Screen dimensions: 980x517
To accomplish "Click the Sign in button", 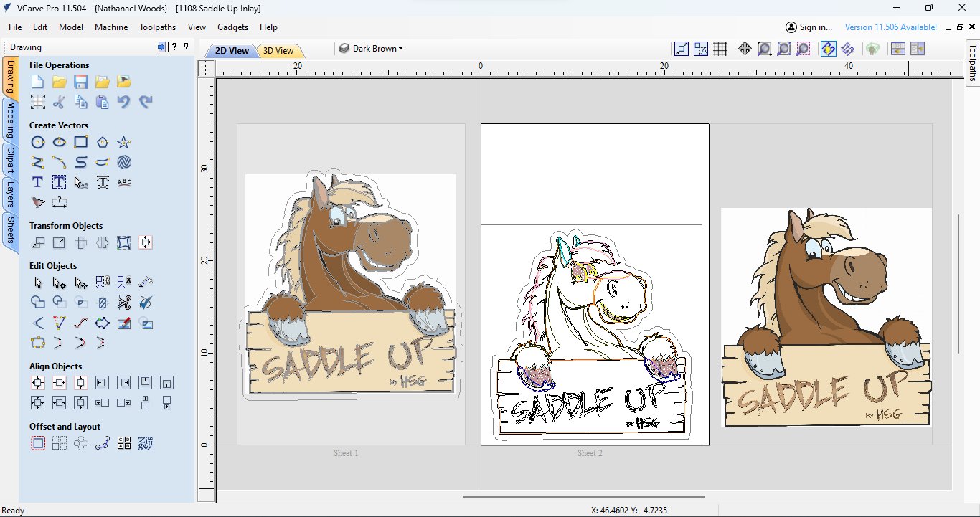I will point(809,27).
